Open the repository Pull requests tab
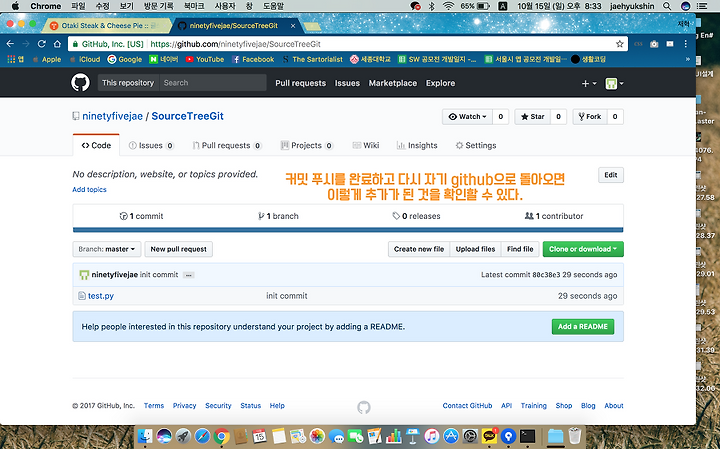The image size is (720, 449). click(x=227, y=146)
